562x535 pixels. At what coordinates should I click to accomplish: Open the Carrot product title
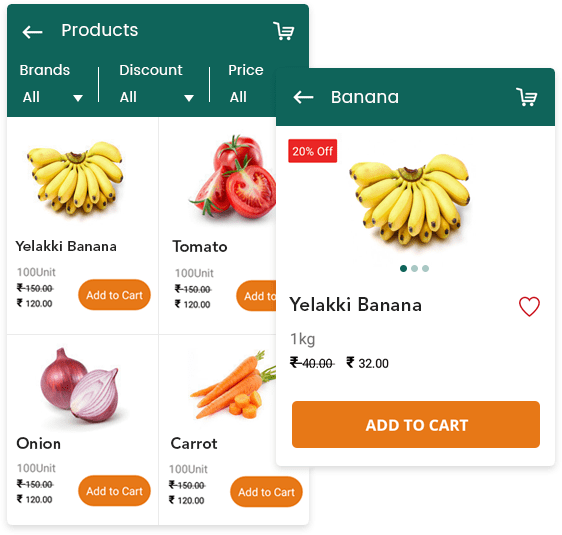click(x=194, y=444)
